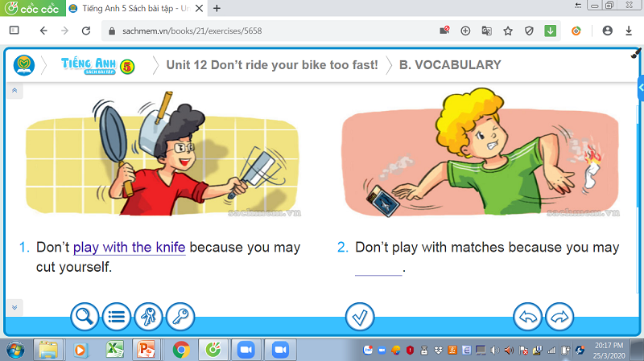Viewport: 644px width, 361px height.
Task: Open the blue side panel arrow on the right edge
Action: [641, 88]
